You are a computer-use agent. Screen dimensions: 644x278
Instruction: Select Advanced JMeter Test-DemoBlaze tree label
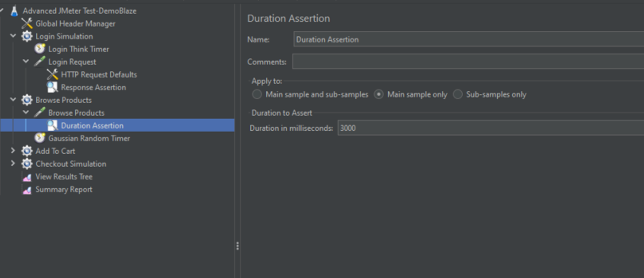(80, 11)
